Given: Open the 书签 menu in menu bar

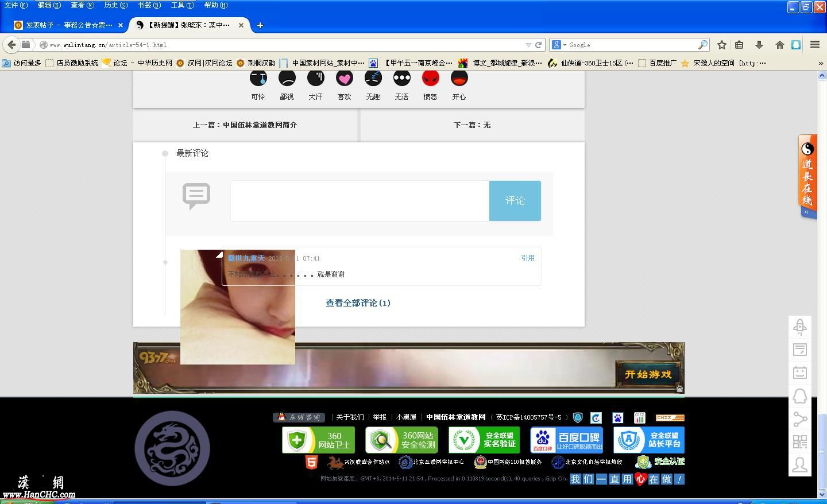Looking at the screenshot, I should pos(149,5).
